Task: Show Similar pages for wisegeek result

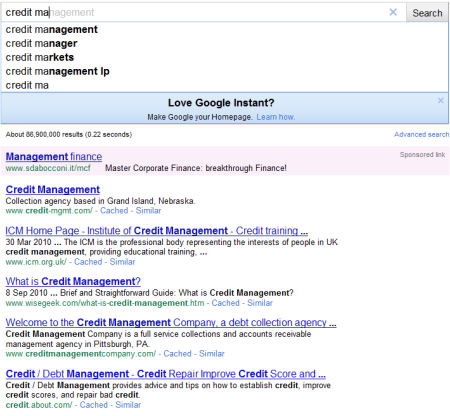Action: 260,303
